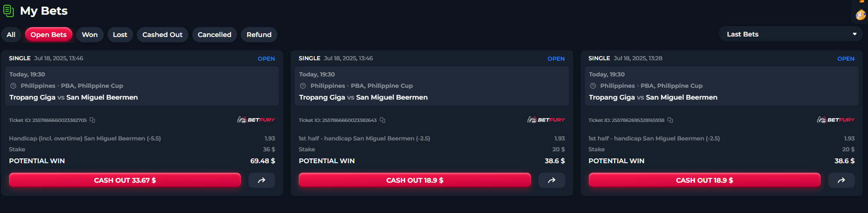Screen dimensions: 868x213
Task: Copy ticket ID ending in 382705
Action: [x=92, y=120]
